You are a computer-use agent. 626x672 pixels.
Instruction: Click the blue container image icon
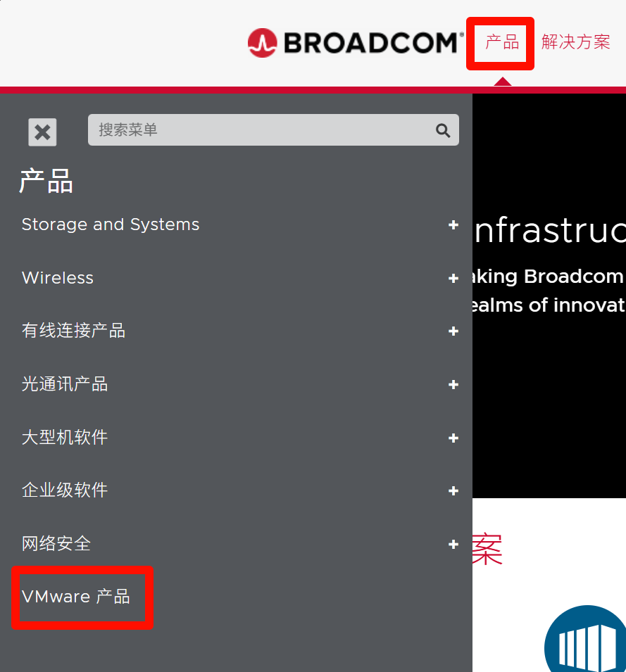point(586,638)
